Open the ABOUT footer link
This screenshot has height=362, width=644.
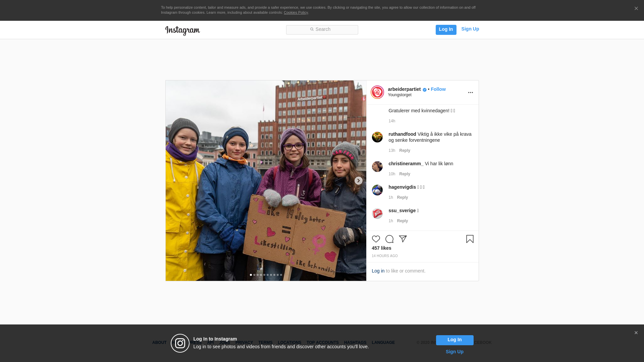pos(159,343)
